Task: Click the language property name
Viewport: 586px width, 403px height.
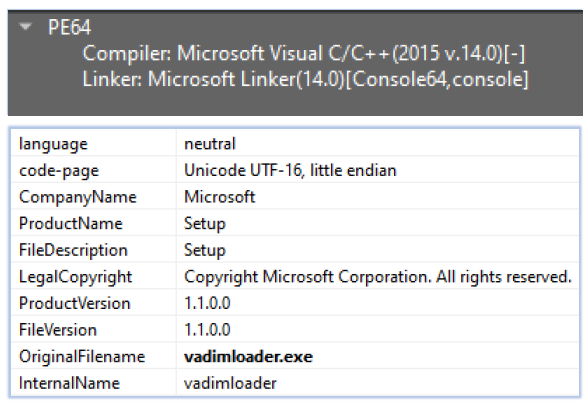Action: tap(53, 144)
